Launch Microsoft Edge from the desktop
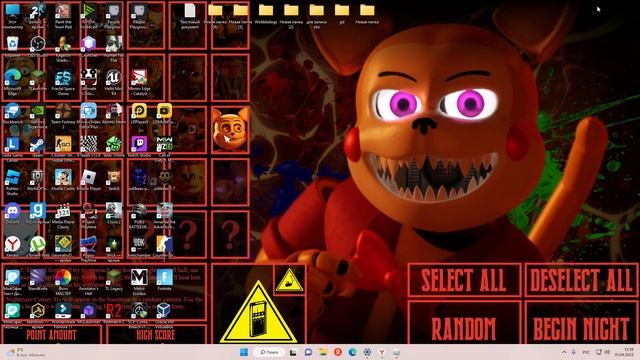The image size is (640, 360). (x=12, y=78)
